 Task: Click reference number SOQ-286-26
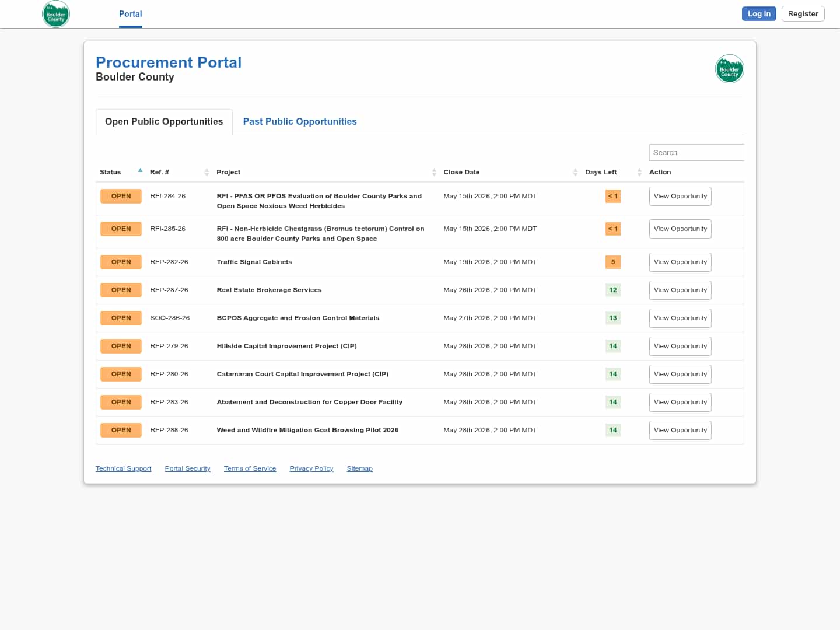click(x=170, y=318)
